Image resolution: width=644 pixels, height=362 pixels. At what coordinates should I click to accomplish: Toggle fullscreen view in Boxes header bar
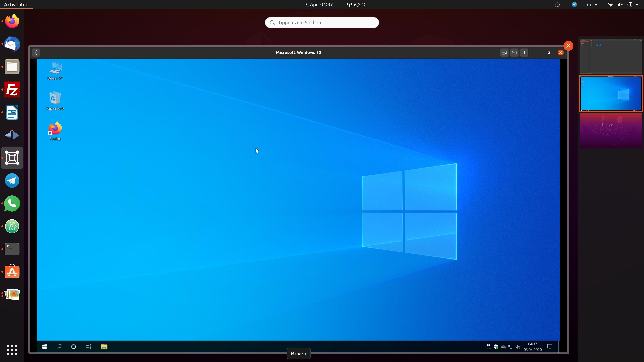click(504, 52)
